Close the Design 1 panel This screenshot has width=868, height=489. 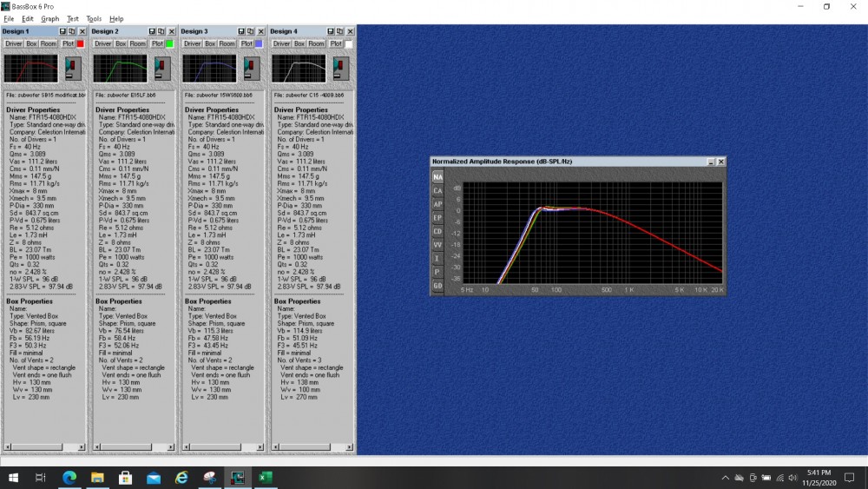point(82,31)
